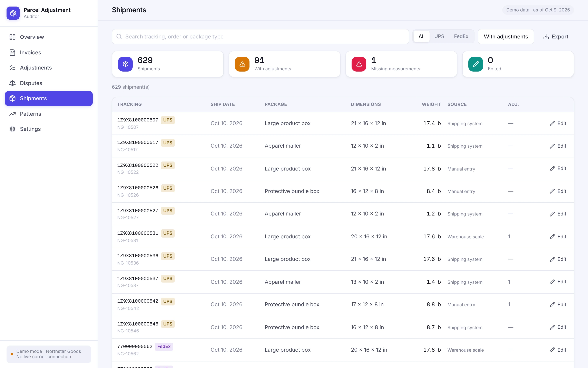Edit shipment 1Z9X8100000527
This screenshot has height=368, width=588.
pyautogui.click(x=558, y=214)
